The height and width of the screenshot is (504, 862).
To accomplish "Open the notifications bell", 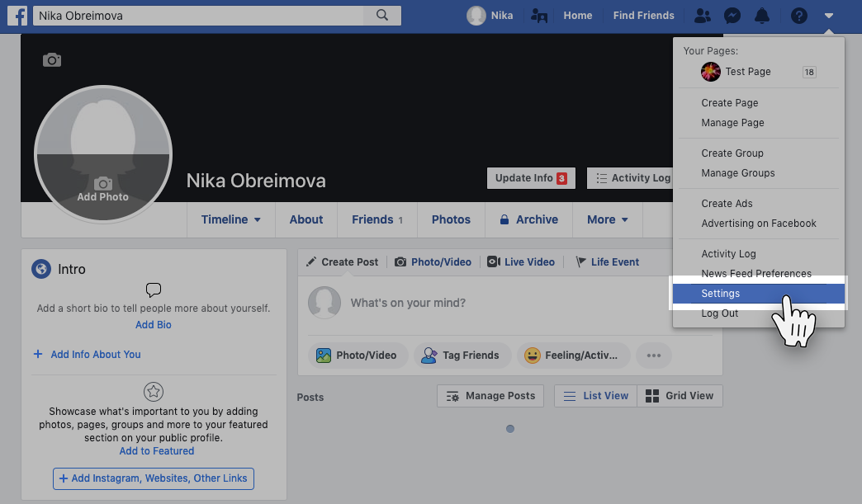I will coord(762,16).
